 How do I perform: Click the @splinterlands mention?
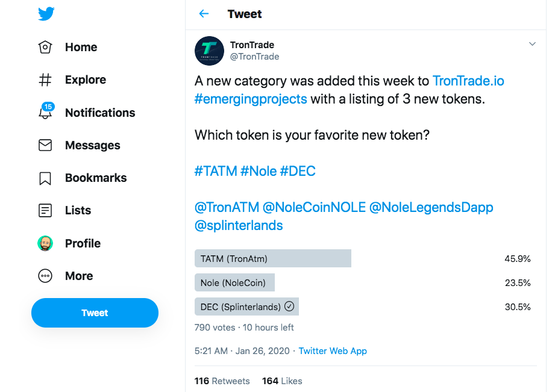coord(239,226)
